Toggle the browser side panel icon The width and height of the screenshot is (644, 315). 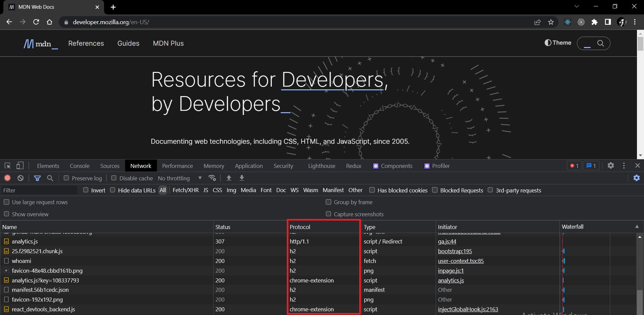click(608, 22)
